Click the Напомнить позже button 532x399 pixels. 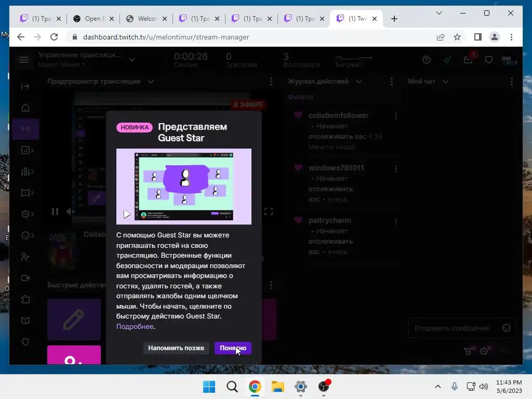[x=176, y=348]
